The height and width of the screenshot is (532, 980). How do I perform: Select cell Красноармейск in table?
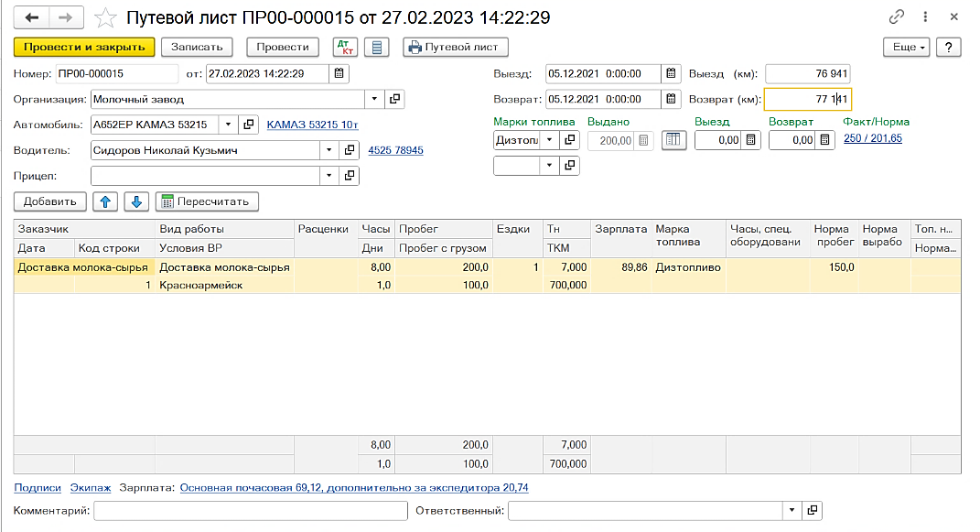pos(224,285)
